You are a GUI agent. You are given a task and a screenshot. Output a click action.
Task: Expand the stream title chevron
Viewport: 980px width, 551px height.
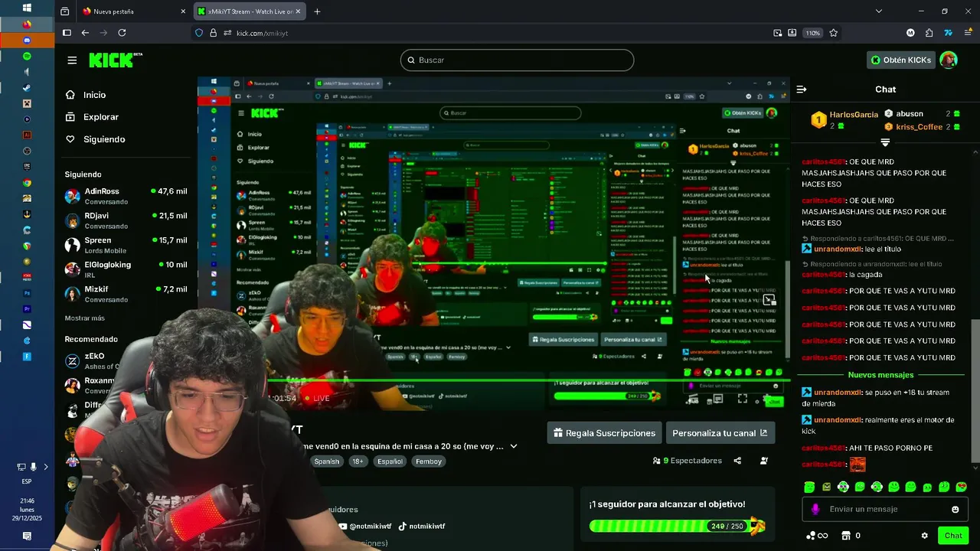[x=514, y=446]
